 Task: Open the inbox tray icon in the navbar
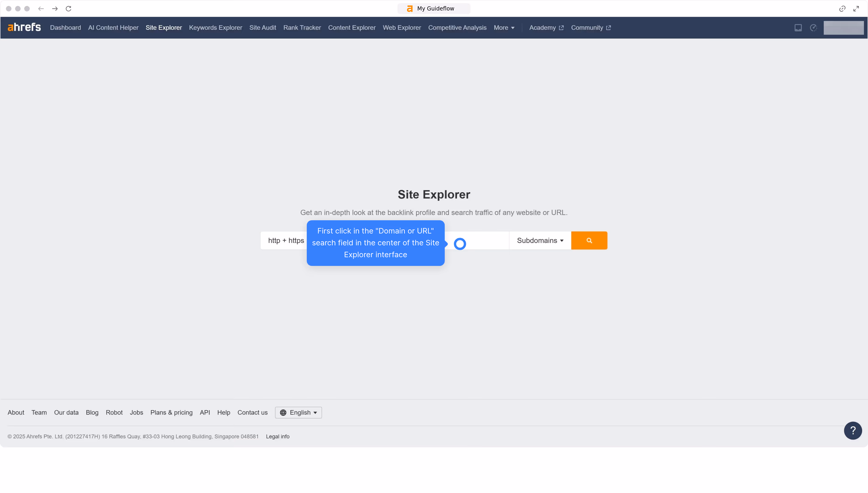pyautogui.click(x=798, y=28)
